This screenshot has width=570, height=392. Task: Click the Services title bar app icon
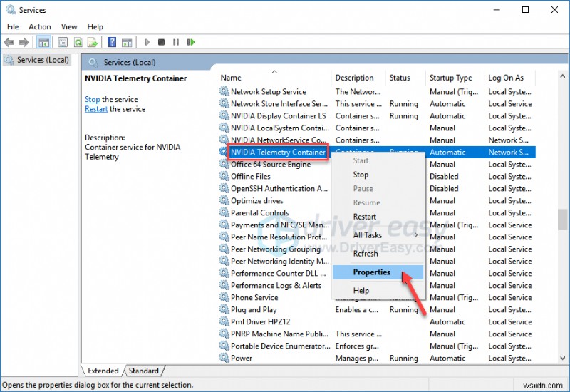point(11,10)
